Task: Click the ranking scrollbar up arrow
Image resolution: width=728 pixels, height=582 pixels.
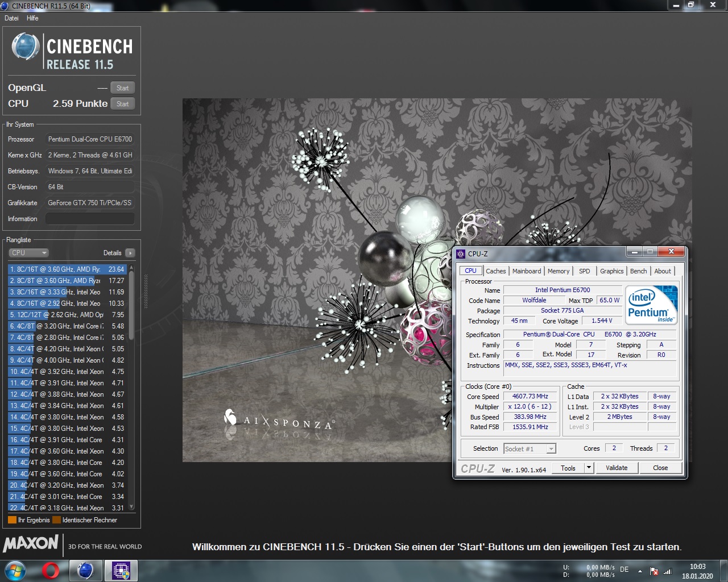Action: coord(131,267)
